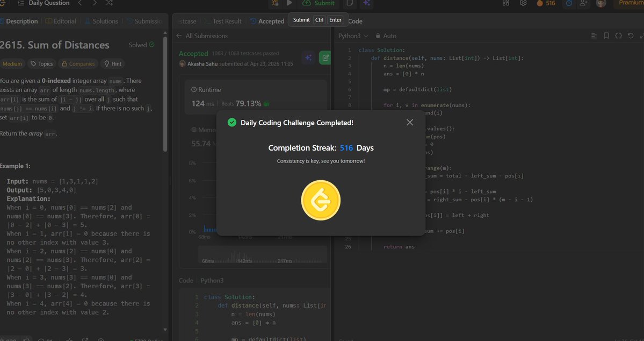Open the Daily Question problem list
Viewport: 644px width, 341px height.
click(44, 3)
